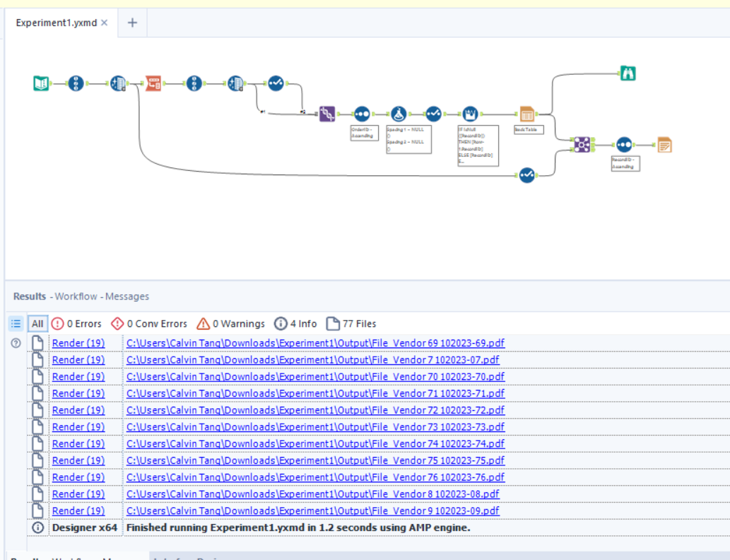
Task: Click the Browse tool with binoculars icon
Action: [628, 73]
